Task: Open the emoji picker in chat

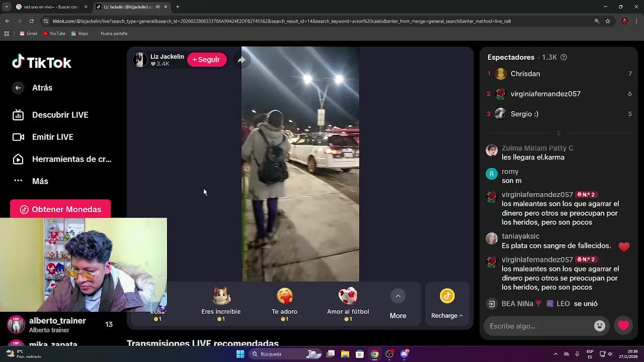Action: coord(600,326)
